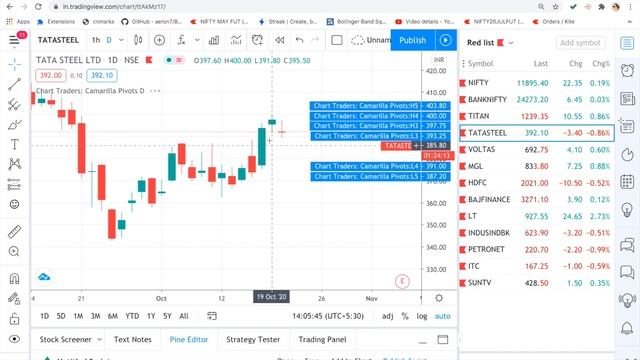Open the Unnamed layout save menu
The image size is (640, 360).
(370, 40)
